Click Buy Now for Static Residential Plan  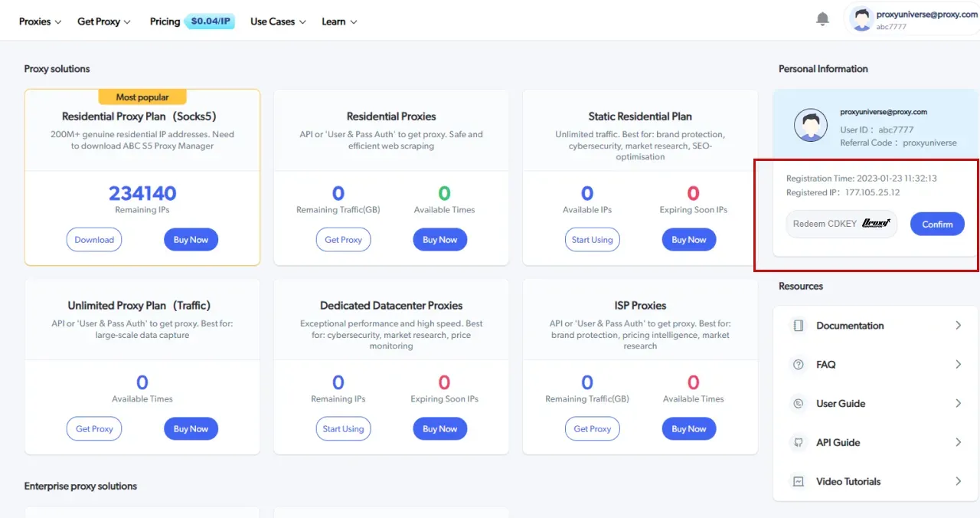pos(689,240)
